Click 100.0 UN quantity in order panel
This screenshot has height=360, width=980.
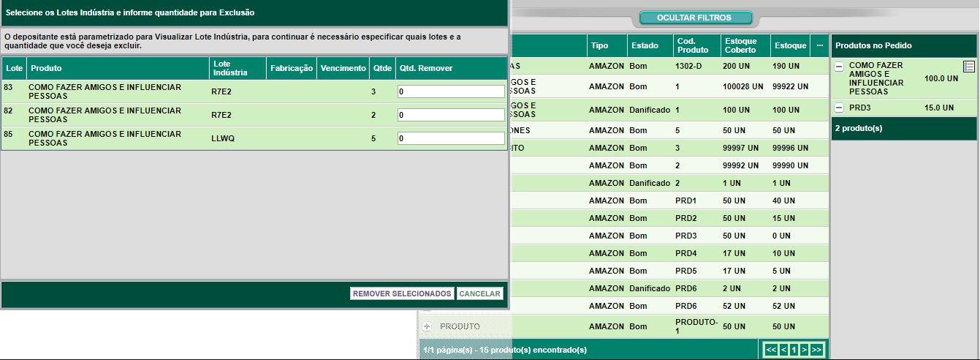click(x=941, y=78)
